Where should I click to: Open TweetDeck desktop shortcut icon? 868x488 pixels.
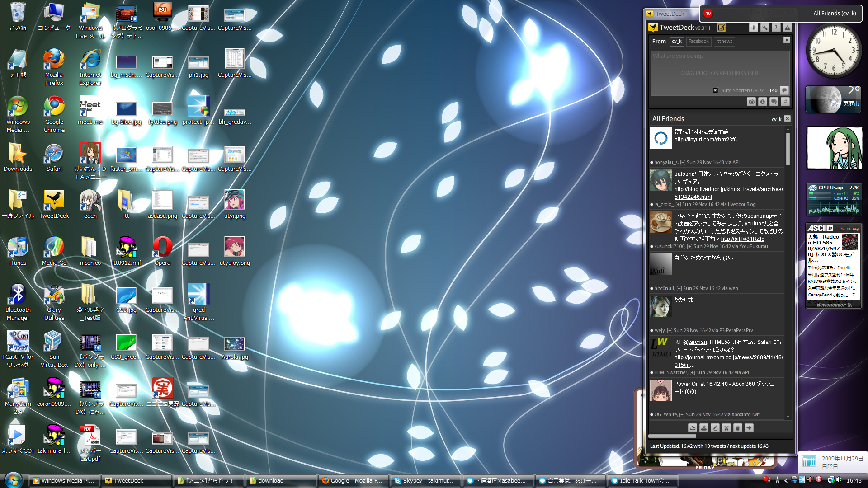54,204
